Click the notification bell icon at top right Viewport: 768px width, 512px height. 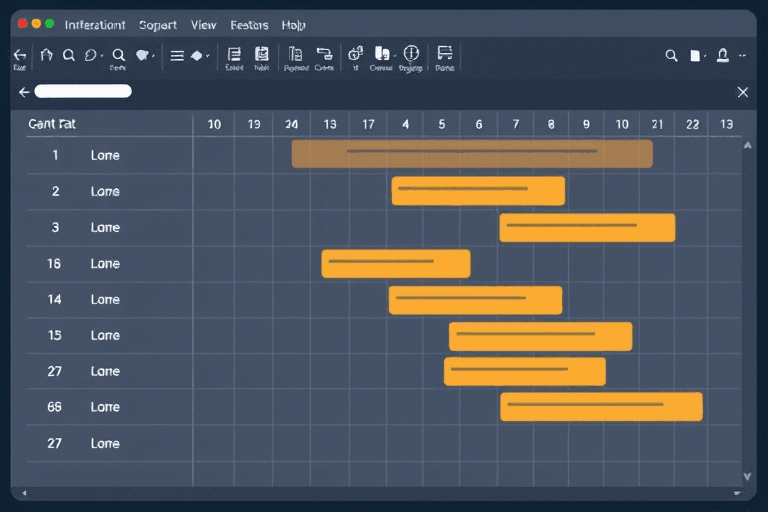coord(722,56)
